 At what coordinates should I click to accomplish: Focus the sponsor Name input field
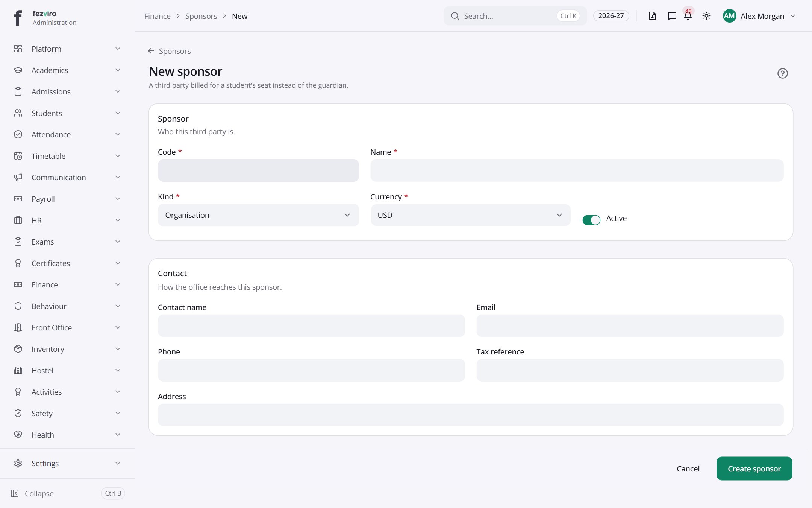[x=577, y=170]
